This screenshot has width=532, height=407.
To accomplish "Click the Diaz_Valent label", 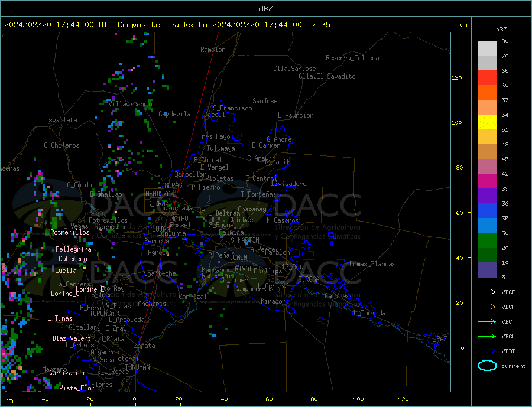I will pyautogui.click(x=72, y=338).
